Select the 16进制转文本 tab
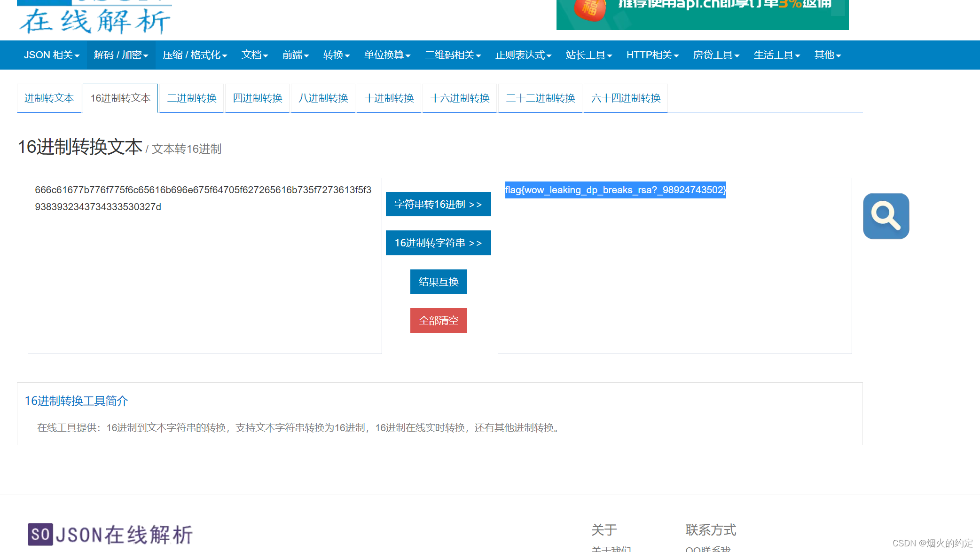Viewport: 980px width, 552px height. [x=120, y=98]
